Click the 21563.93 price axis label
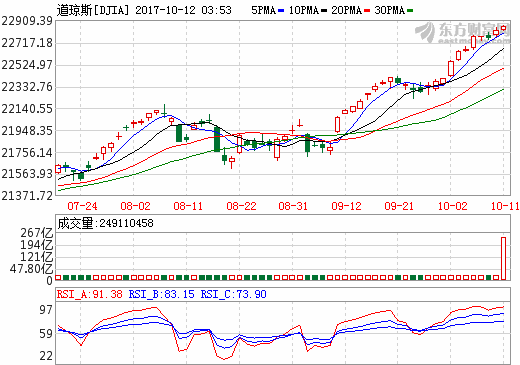Image resolution: width=520 pixels, height=365 pixels. tap(27, 174)
